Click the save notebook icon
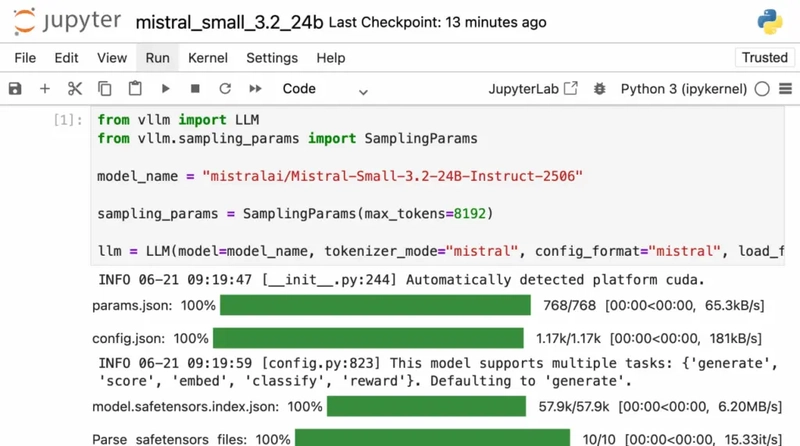Image resolution: width=800 pixels, height=446 pixels. pyautogui.click(x=15, y=89)
